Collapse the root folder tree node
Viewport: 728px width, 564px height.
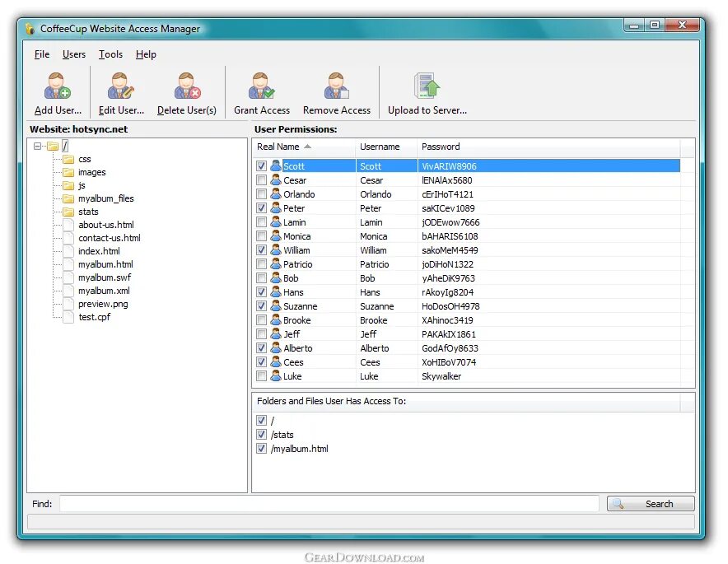coord(39,145)
